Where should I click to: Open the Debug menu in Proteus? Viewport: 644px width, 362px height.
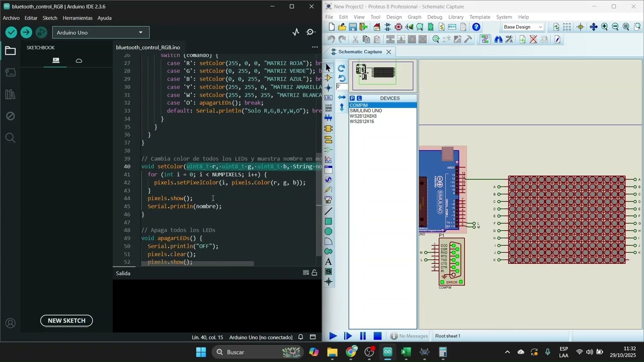point(435,17)
